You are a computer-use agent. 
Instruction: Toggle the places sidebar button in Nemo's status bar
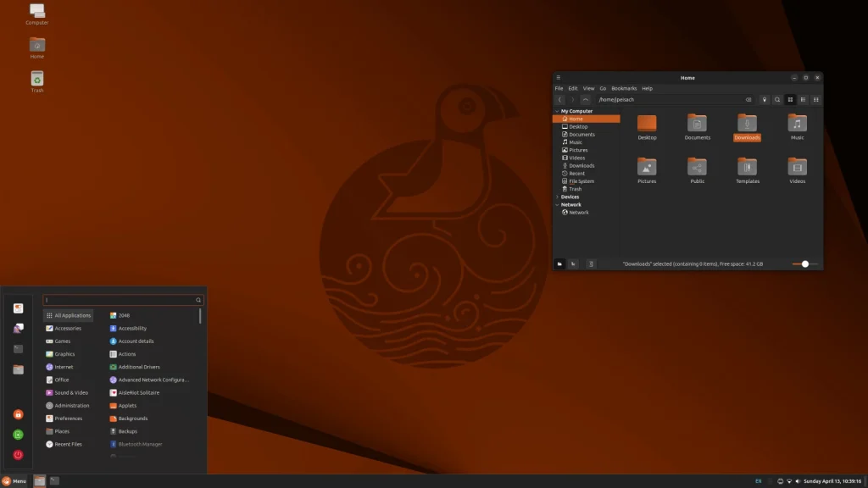pos(560,263)
